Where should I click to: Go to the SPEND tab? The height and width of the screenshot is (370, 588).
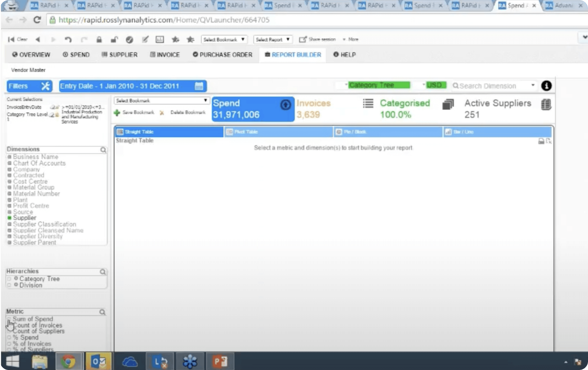tap(76, 55)
